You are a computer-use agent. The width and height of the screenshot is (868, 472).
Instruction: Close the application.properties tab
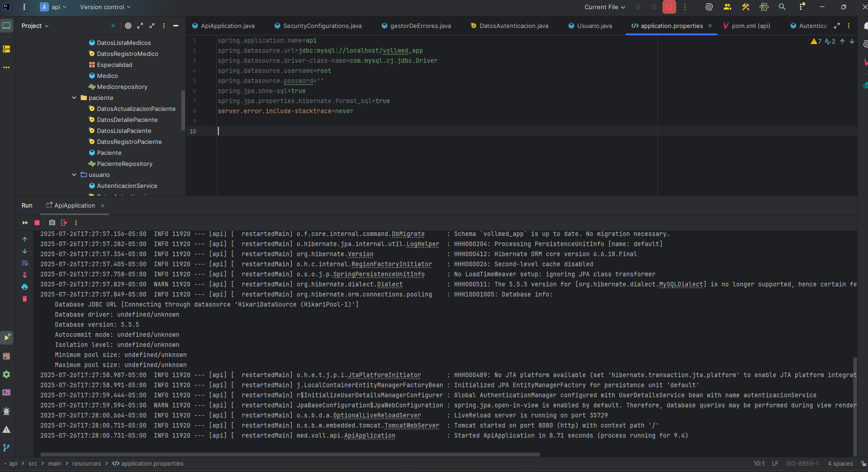[x=710, y=26]
